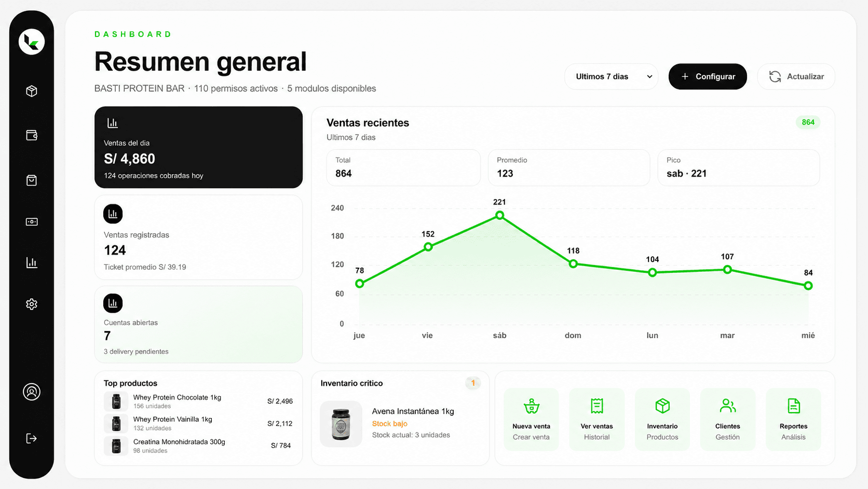Open the bar chart reports icon in the sidebar
The width and height of the screenshot is (868, 489).
[32, 262]
